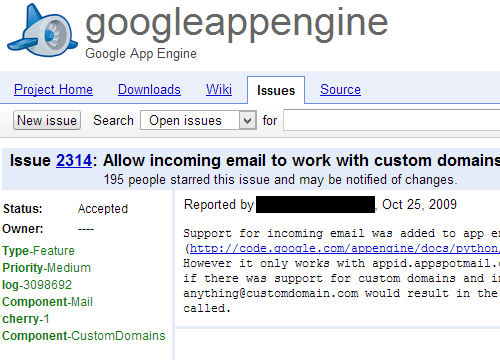Click the Google App Engine subtitle
Image resolution: width=500 pixels, height=360 pixels.
[x=141, y=54]
